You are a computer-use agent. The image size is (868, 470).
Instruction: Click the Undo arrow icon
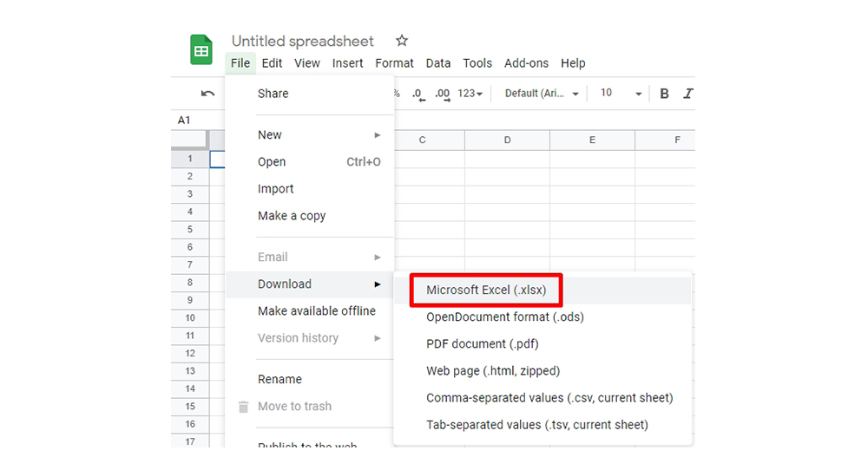coord(207,94)
